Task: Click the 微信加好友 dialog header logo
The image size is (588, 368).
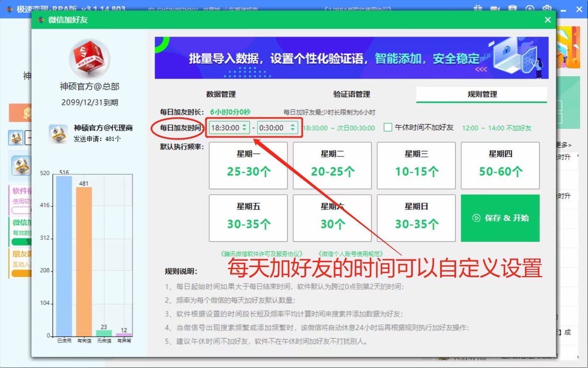Action: pos(41,19)
